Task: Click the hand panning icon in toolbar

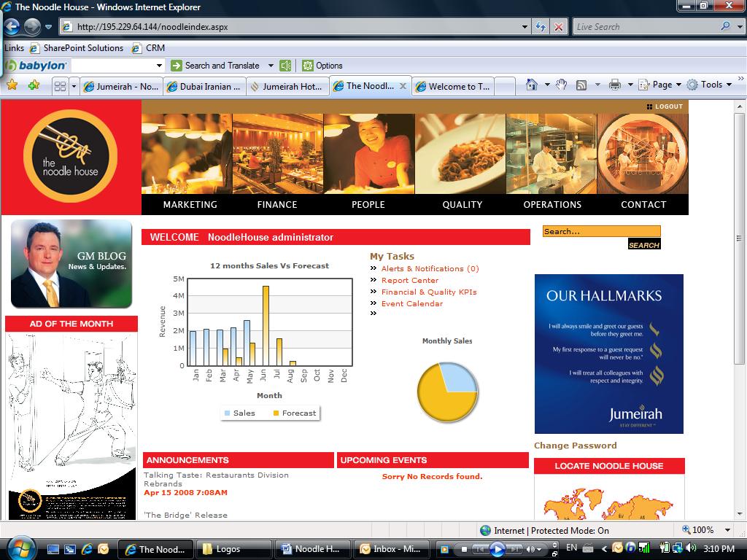Action: pyautogui.click(x=561, y=85)
